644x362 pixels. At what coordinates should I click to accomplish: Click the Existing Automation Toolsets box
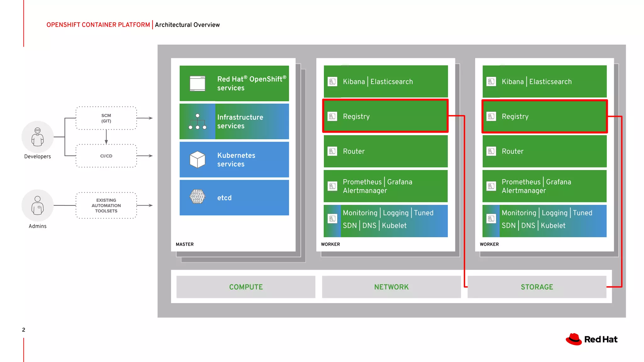pyautogui.click(x=106, y=206)
